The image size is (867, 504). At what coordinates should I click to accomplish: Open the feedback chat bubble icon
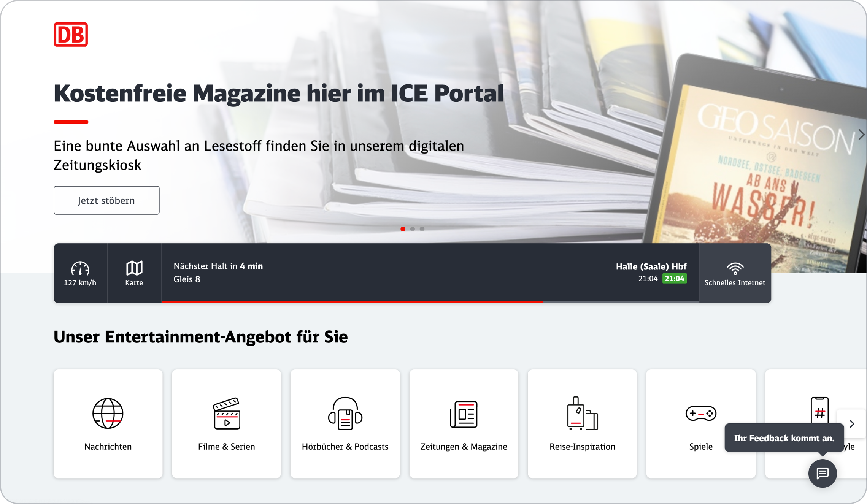coord(822,473)
